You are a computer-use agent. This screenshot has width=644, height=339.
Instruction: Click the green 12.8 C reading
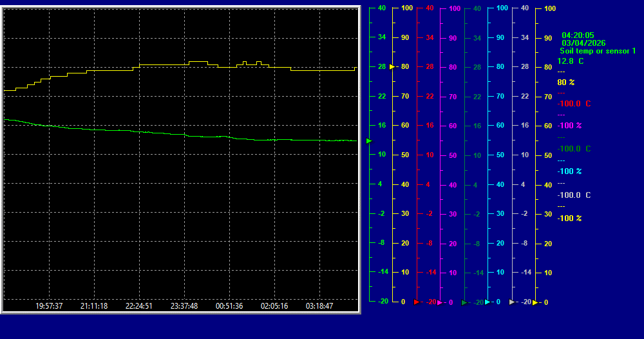(571, 61)
